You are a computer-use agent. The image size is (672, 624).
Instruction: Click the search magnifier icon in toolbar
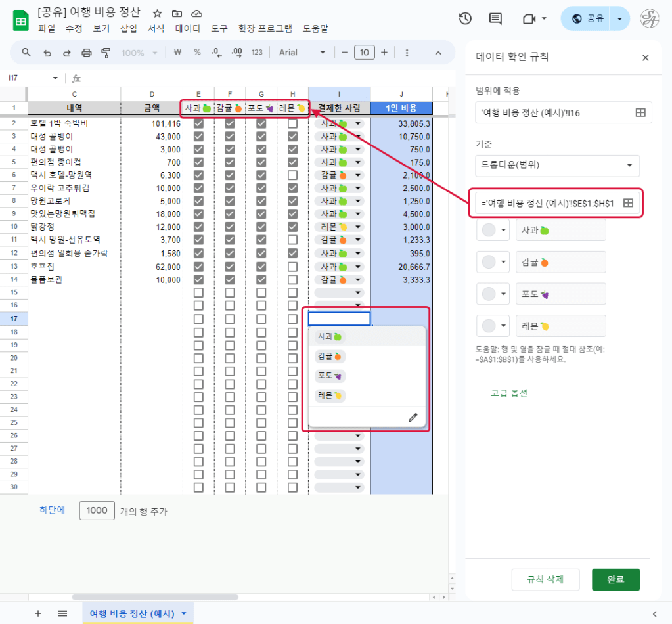(26, 53)
